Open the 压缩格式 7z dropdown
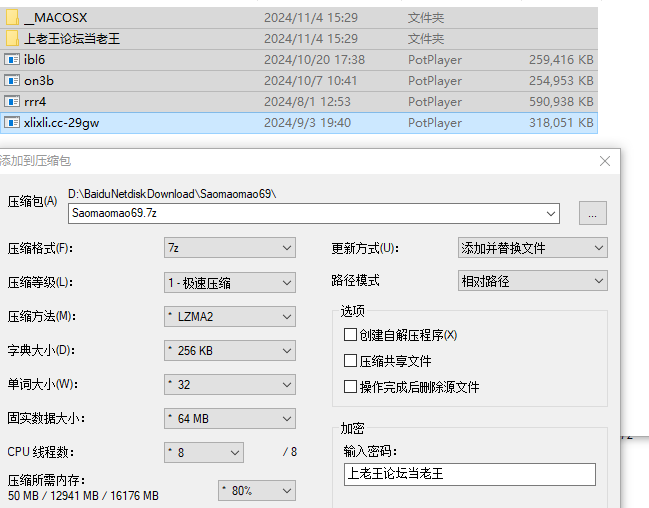This screenshot has height=508, width=649. click(x=230, y=248)
